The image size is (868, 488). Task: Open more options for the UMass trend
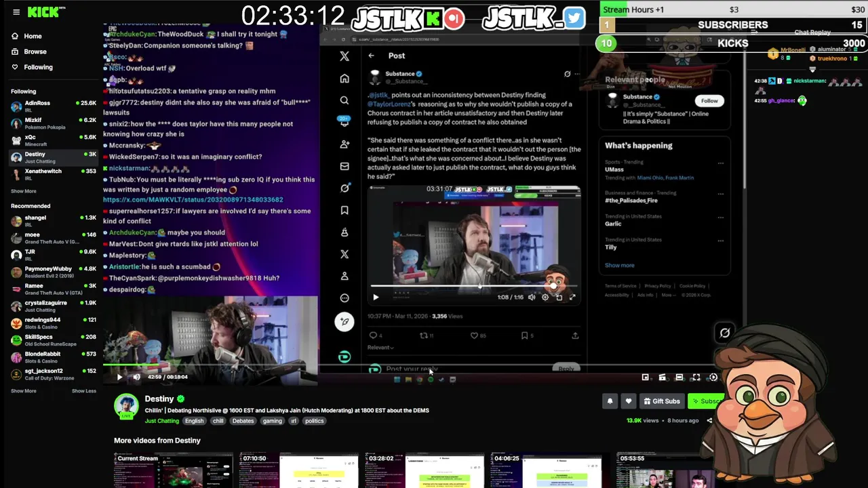(720, 163)
